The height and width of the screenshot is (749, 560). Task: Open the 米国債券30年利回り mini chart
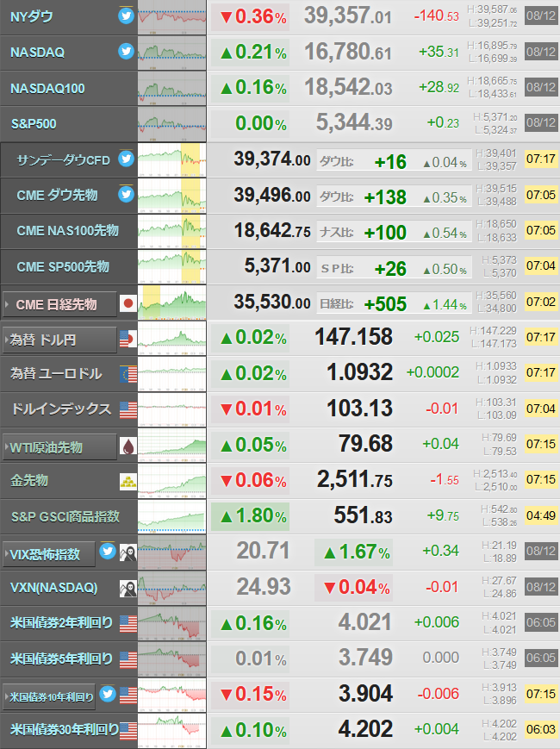(171, 731)
